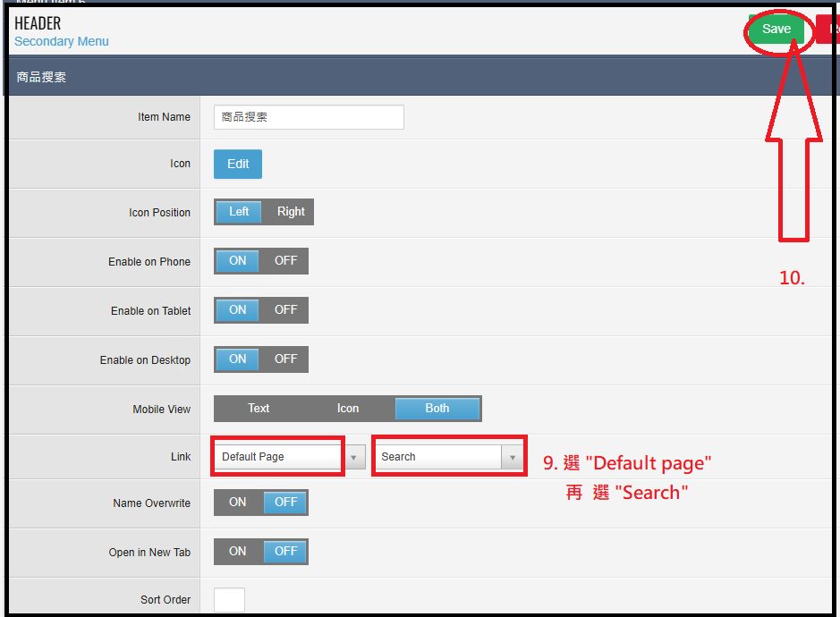
Task: Set Icon Position to Left
Action: point(239,212)
